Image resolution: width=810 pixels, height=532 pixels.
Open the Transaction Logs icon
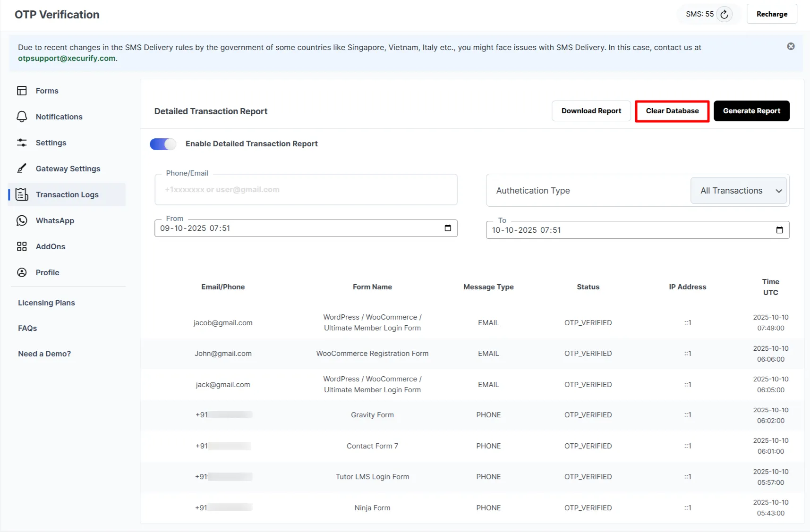pyautogui.click(x=22, y=194)
